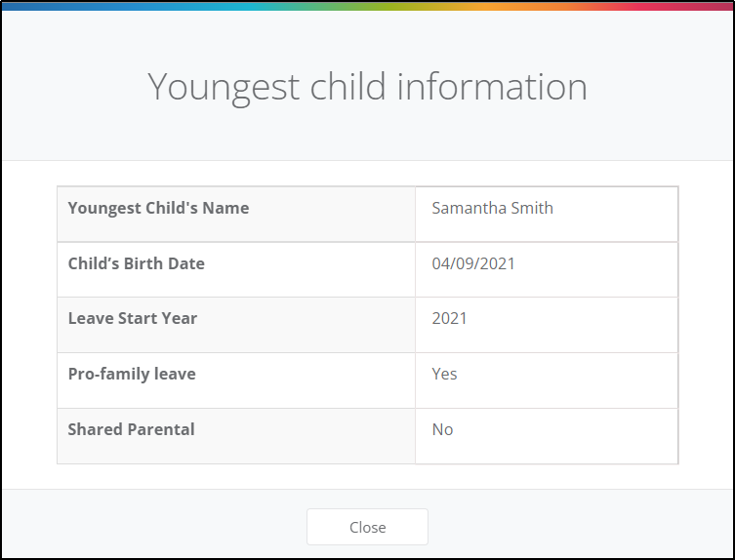Select the Youngest Child's Name label
This screenshot has width=735, height=560.
pyautogui.click(x=158, y=208)
